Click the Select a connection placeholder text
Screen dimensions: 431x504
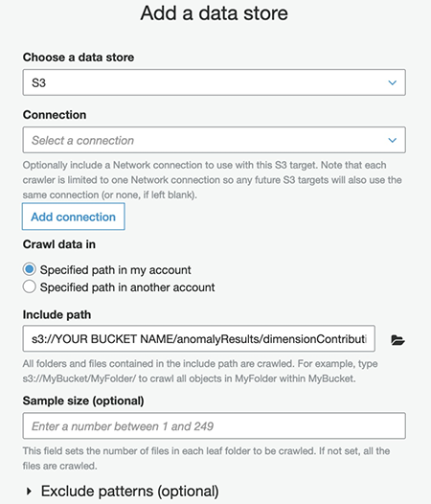point(82,141)
